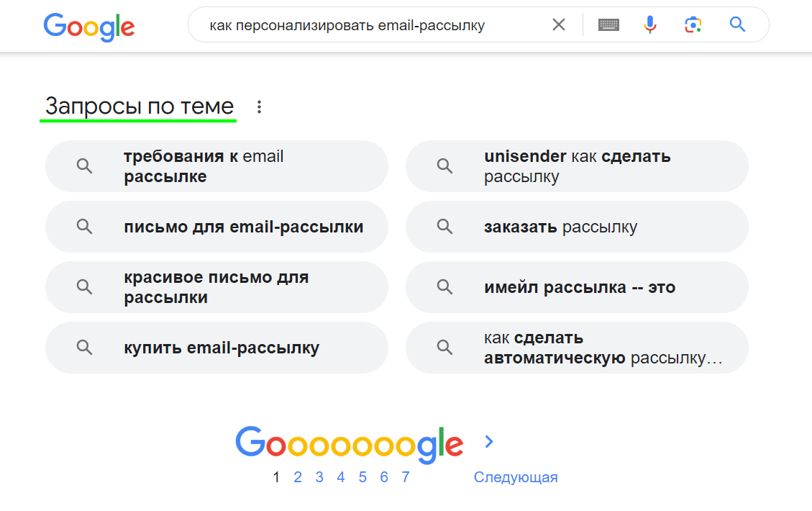Image resolution: width=812 pixels, height=511 pixels.
Task: Click the Следующая link
Action: point(516,477)
